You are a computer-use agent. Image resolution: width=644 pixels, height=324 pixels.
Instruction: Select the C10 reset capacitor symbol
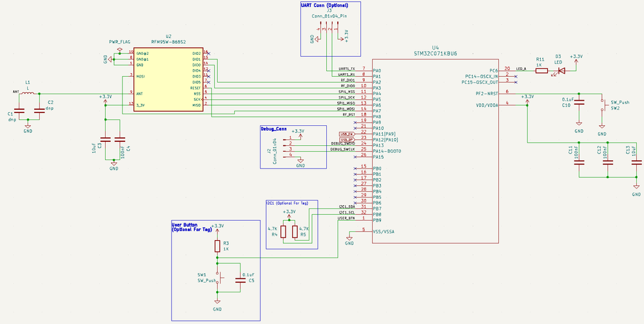pos(579,103)
